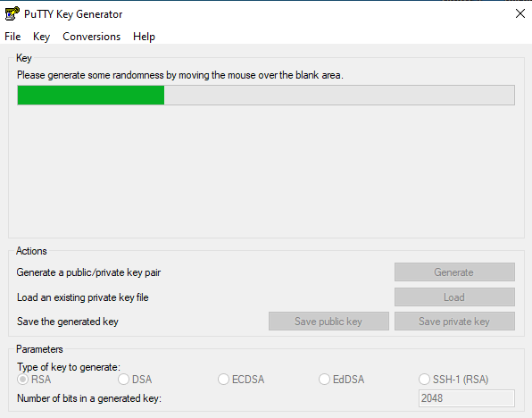The image size is (532, 418).
Task: Close the PuTTY Key Generator window
Action: pyautogui.click(x=520, y=13)
